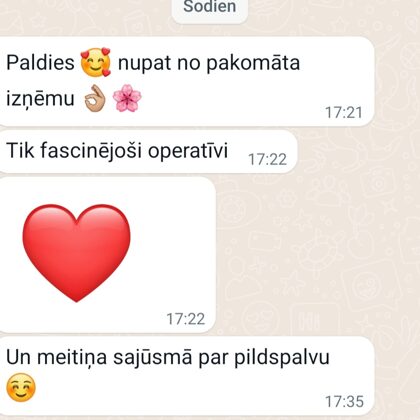Click the empty chat wallpaper beside the heart
The height and width of the screenshot is (420, 420).
[317, 253]
